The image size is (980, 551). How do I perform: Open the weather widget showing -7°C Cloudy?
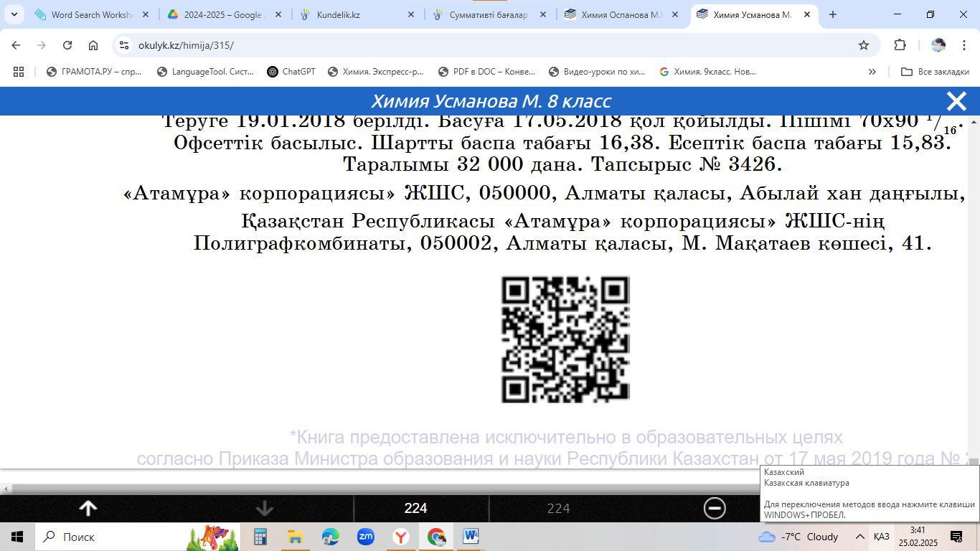(798, 537)
